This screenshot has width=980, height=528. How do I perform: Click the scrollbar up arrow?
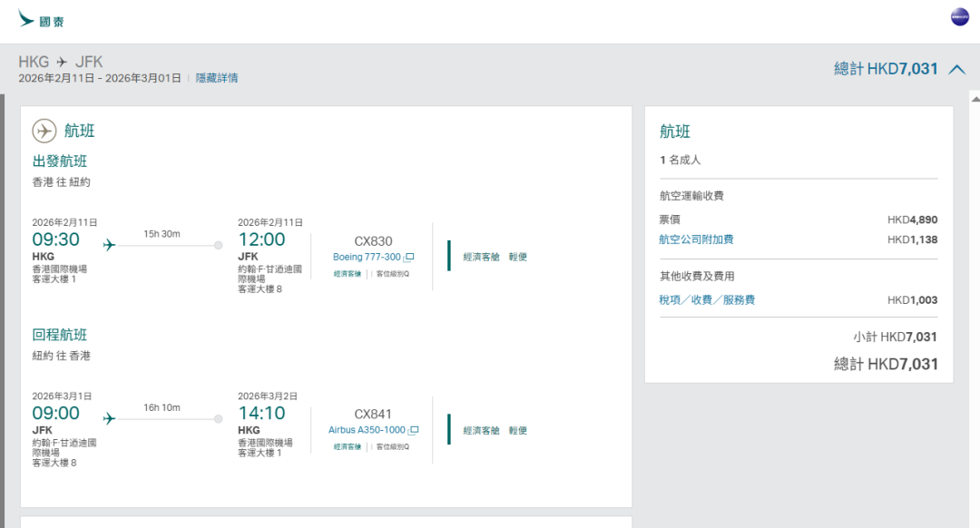975,98
